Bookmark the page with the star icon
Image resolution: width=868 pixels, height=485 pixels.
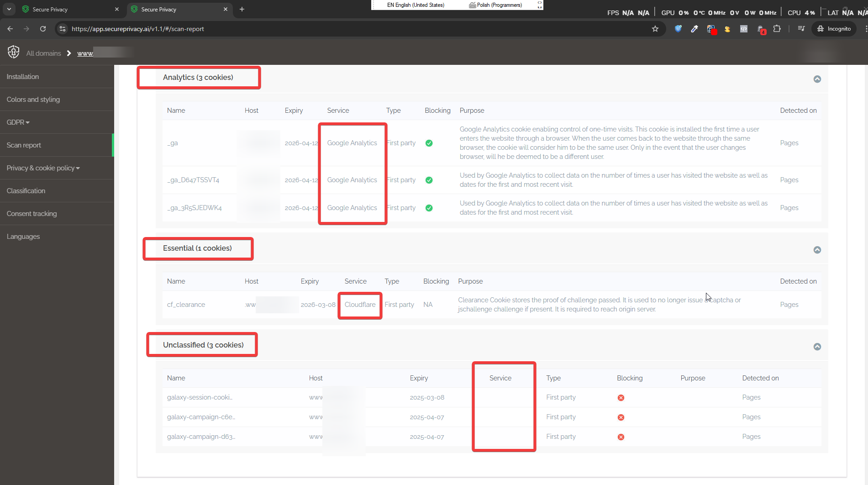(x=656, y=29)
